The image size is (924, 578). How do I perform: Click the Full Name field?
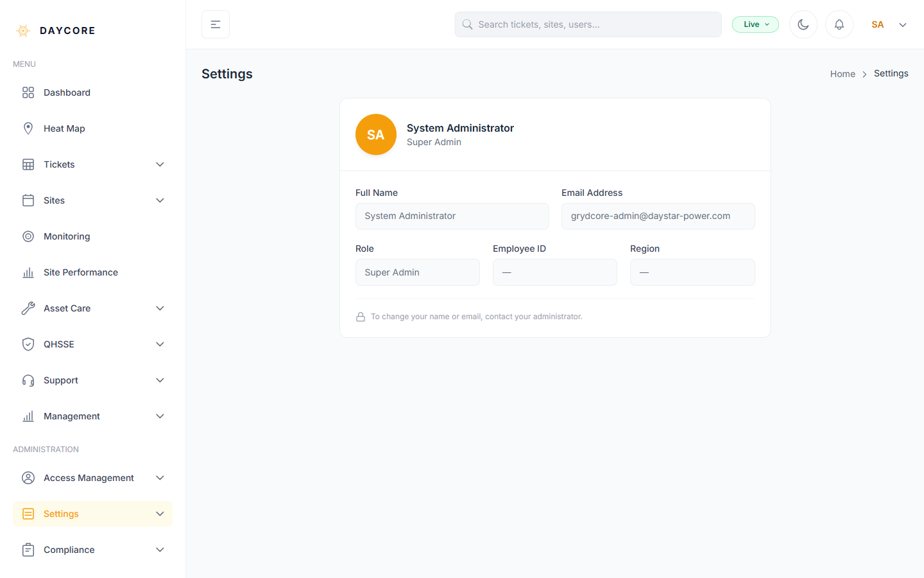(x=452, y=216)
